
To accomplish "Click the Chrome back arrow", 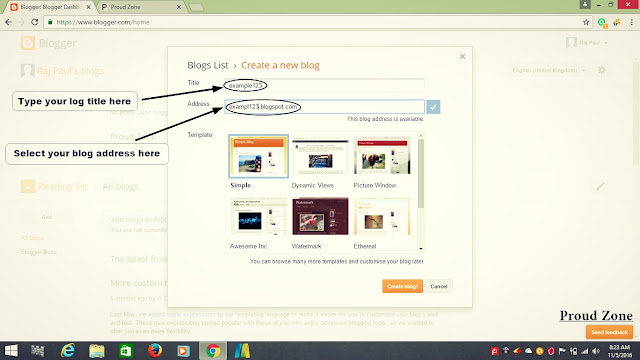I will pos(9,22).
